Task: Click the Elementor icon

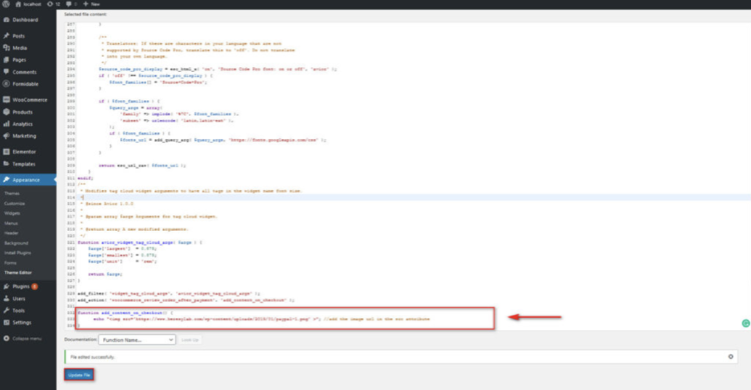Action: click(x=6, y=152)
